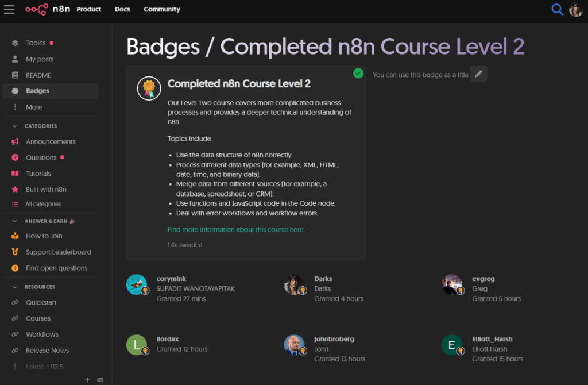
Task: Open the user profile avatar in header
Action: [575, 9]
